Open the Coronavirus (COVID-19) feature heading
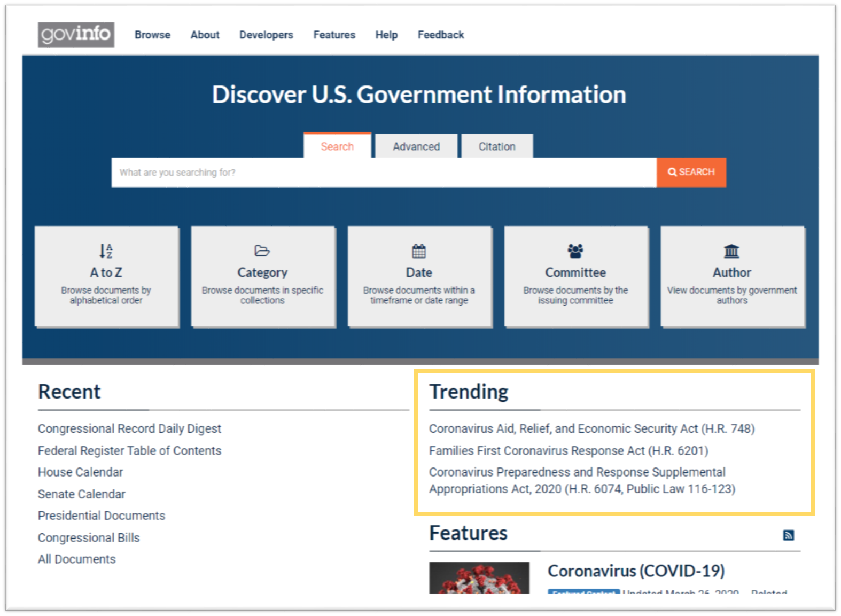The width and height of the screenshot is (841, 616). click(x=636, y=571)
